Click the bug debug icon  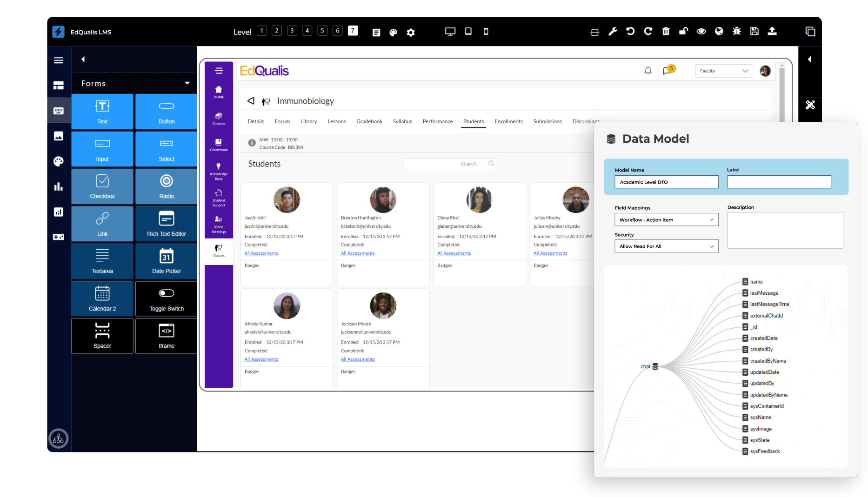pos(737,31)
